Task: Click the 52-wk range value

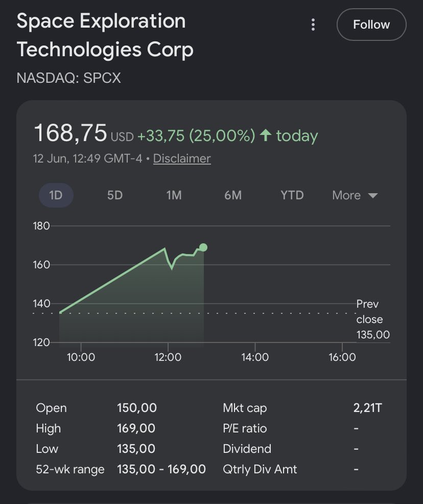Action: coord(161,469)
